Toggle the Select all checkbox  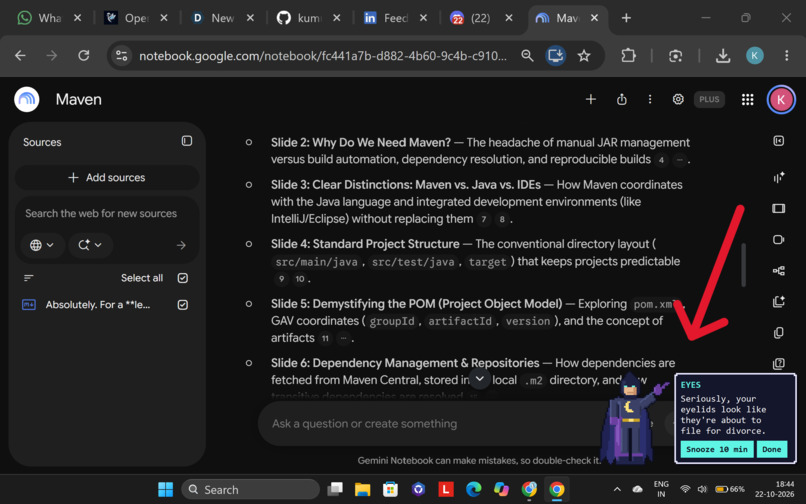click(x=182, y=278)
